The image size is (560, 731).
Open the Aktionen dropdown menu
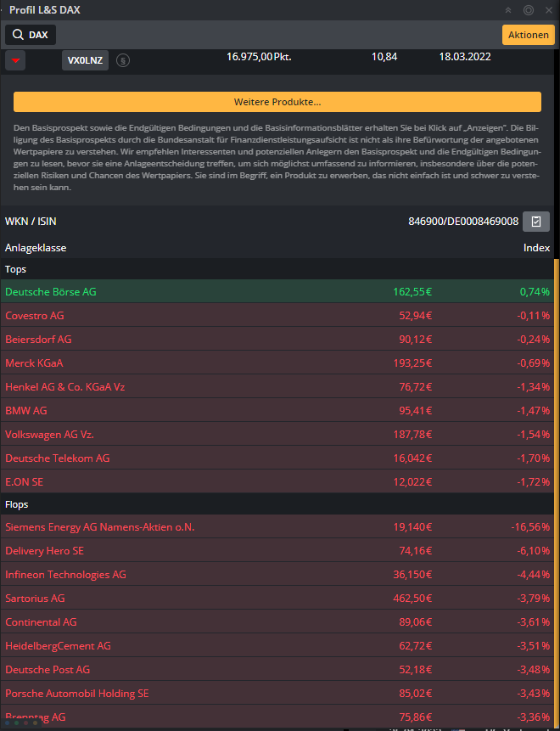528,35
